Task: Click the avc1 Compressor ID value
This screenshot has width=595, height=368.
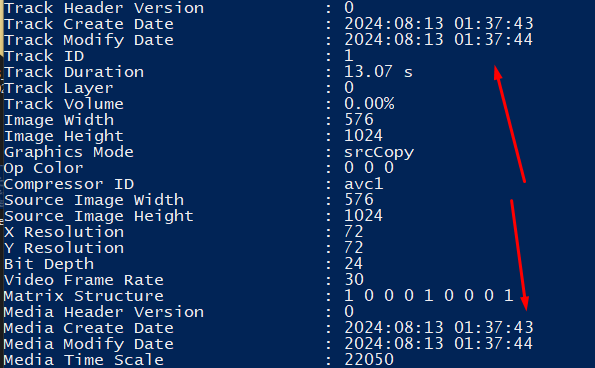Action: pyautogui.click(x=364, y=184)
